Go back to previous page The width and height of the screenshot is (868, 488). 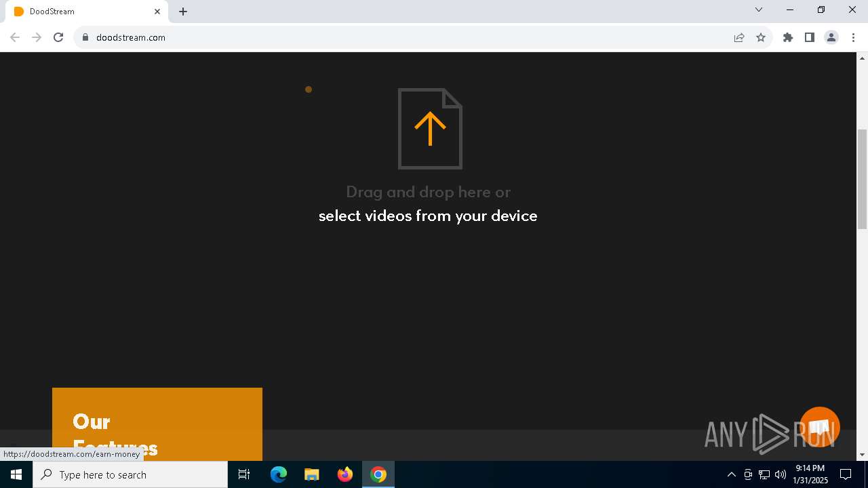[x=15, y=37]
